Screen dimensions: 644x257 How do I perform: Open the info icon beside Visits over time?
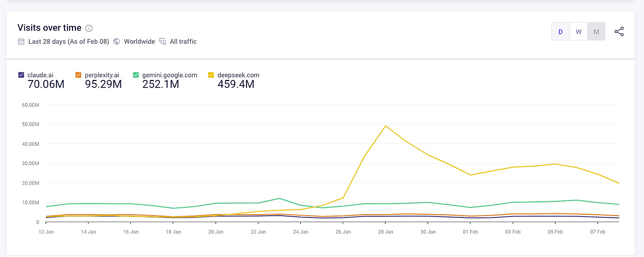(x=89, y=28)
